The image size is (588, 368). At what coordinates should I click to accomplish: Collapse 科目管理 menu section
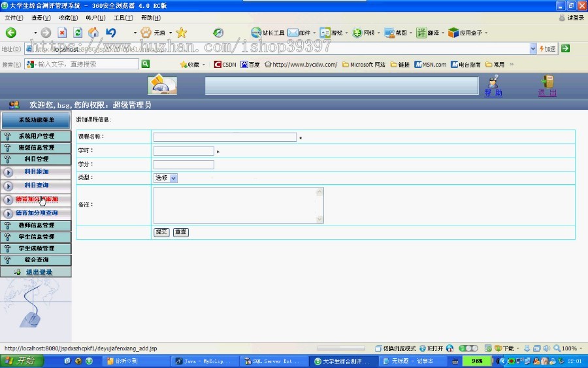(x=36, y=159)
